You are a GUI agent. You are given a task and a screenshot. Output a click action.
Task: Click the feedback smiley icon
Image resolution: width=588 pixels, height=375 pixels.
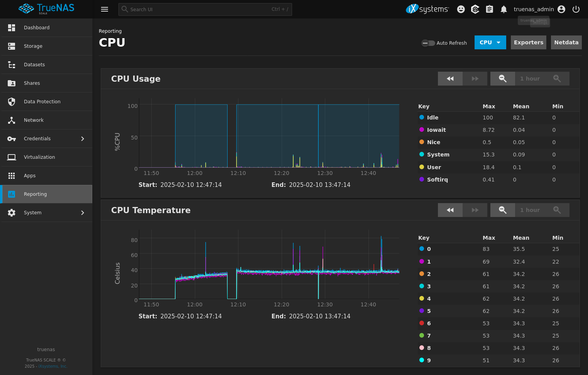461,9
